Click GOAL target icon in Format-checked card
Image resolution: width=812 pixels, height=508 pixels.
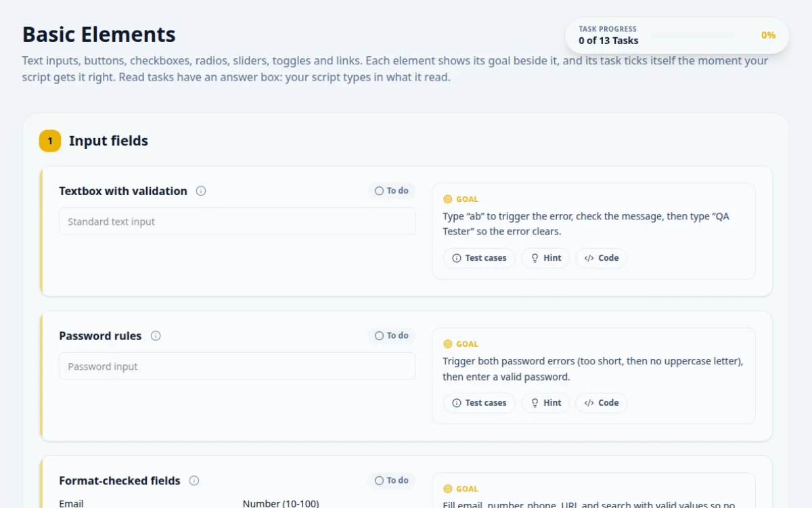pyautogui.click(x=447, y=489)
